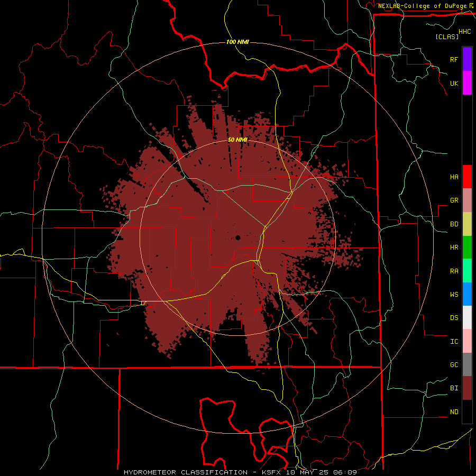The width and height of the screenshot is (476, 476).
Task: Click the BI brown legend swatch
Action: pos(467,388)
